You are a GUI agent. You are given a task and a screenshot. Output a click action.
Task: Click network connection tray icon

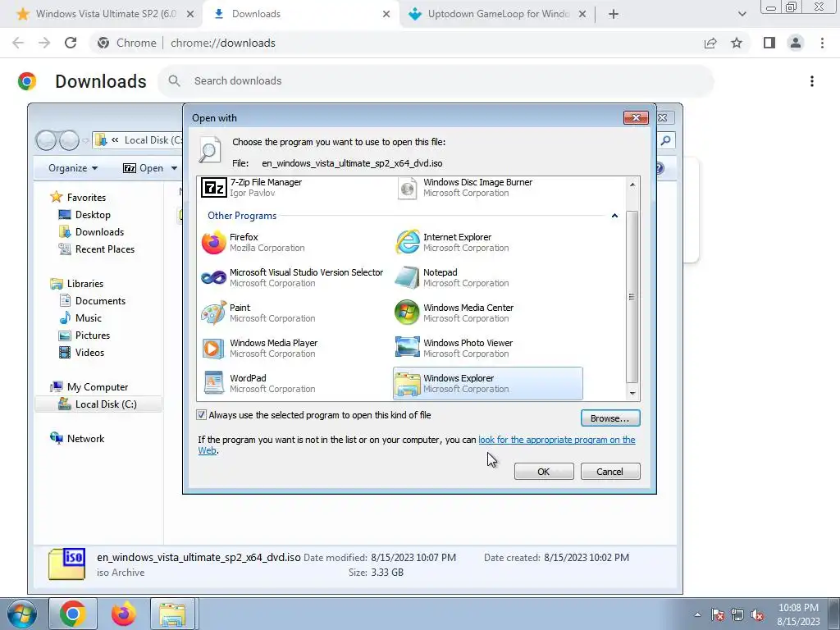click(737, 614)
